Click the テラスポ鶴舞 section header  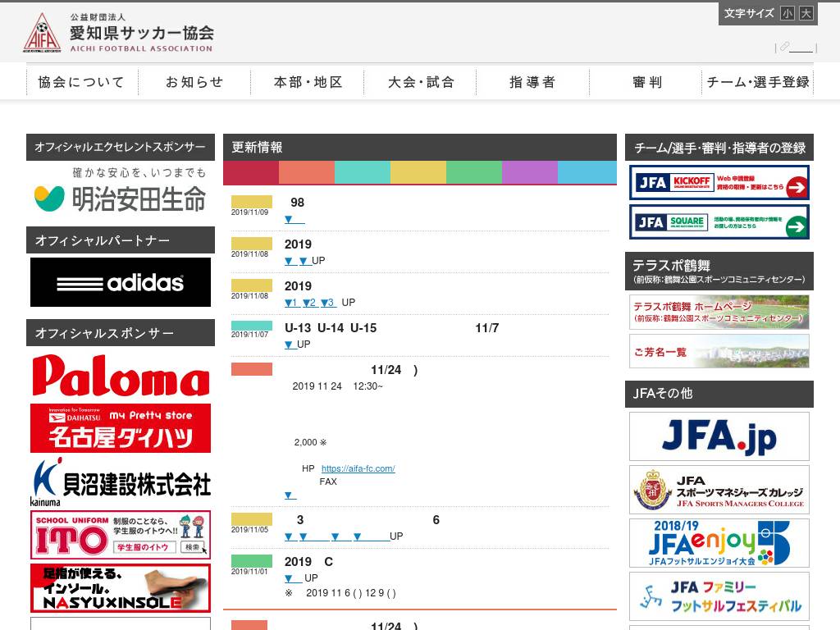coord(719,271)
